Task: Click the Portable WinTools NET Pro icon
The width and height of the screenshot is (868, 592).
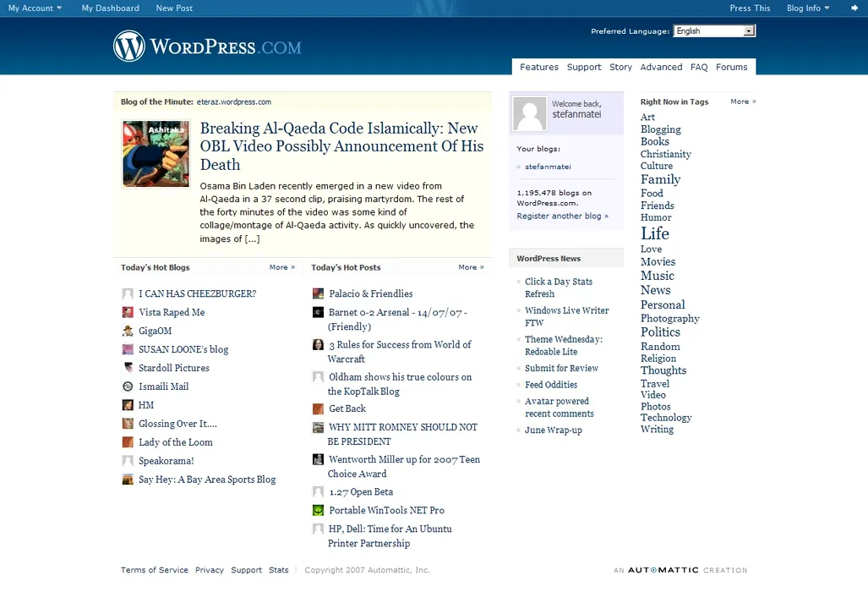Action: point(319,510)
